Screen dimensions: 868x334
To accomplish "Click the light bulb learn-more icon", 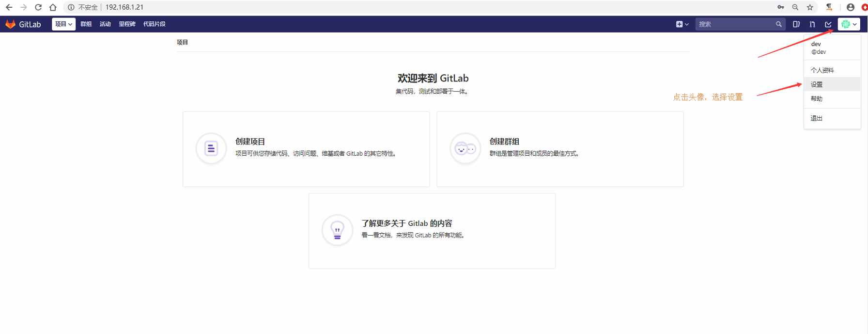I will tap(337, 230).
